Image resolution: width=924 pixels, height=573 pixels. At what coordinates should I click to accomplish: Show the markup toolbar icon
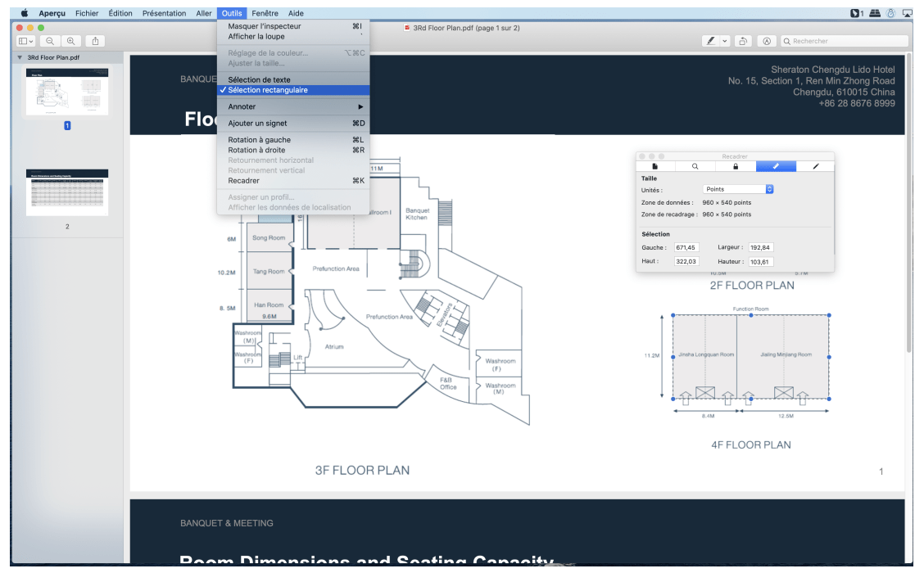click(766, 41)
